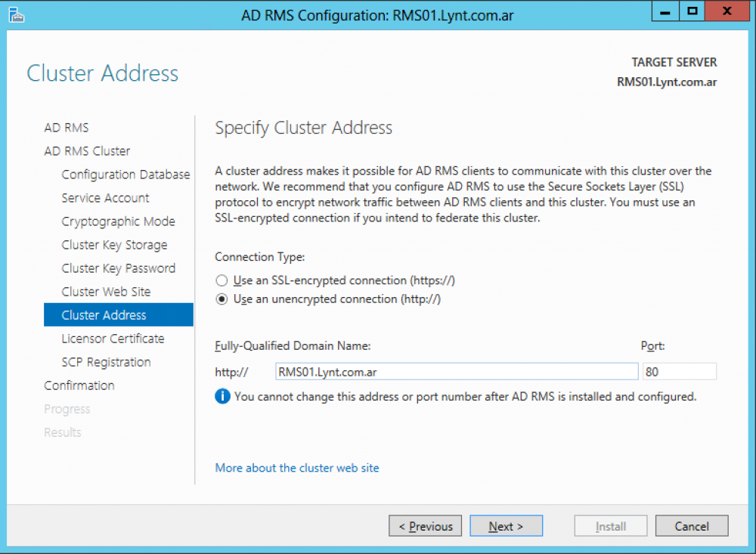
Task: Click the Port label
Action: 653,345
